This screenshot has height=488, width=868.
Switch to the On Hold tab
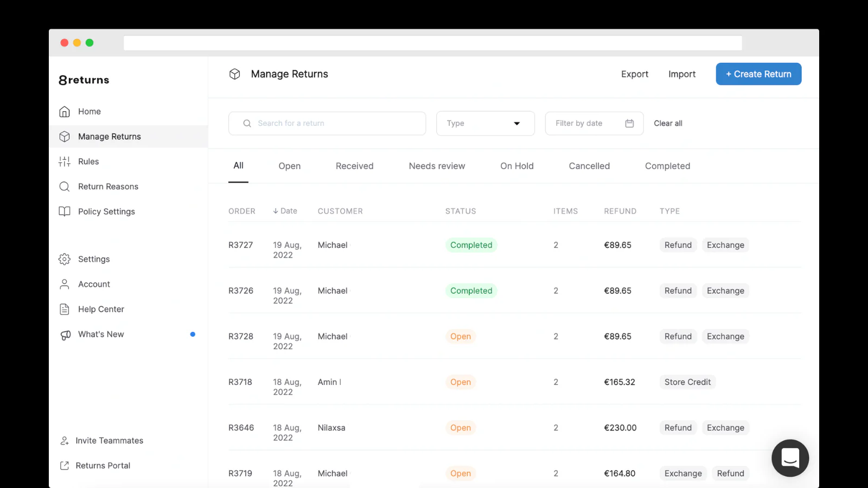[517, 166]
